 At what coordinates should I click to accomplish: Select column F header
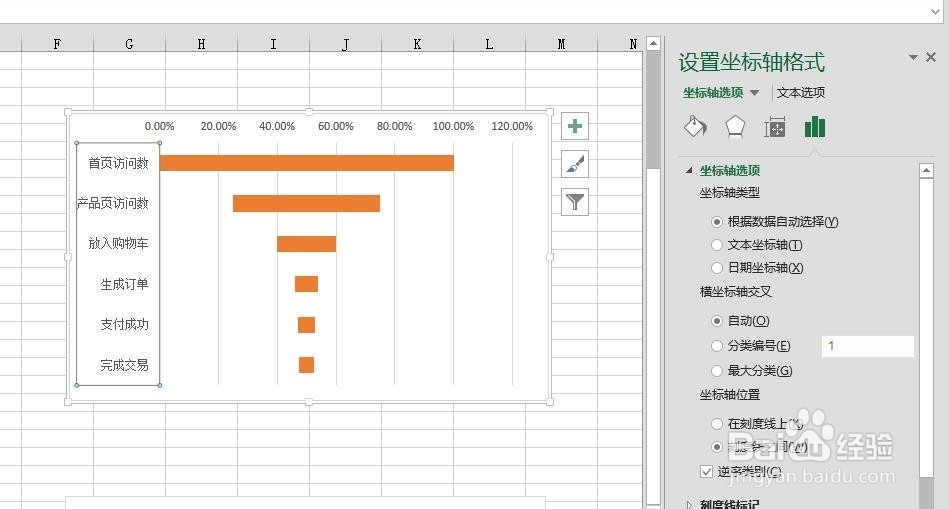[x=57, y=44]
